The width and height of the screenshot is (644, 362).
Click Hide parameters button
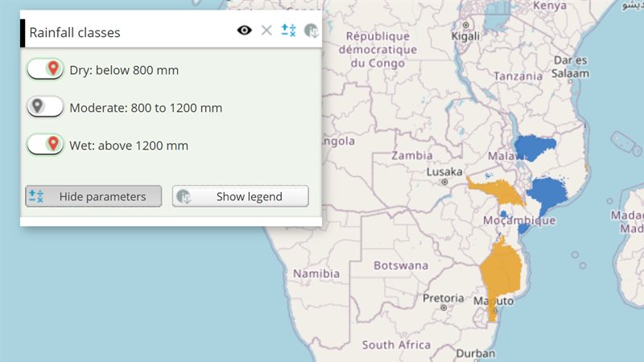93,196
